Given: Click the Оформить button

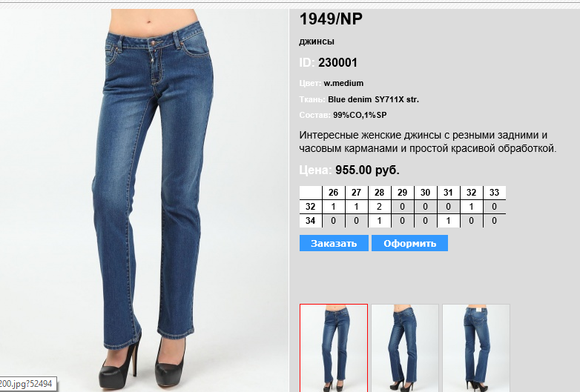Looking at the screenshot, I should (409, 243).
